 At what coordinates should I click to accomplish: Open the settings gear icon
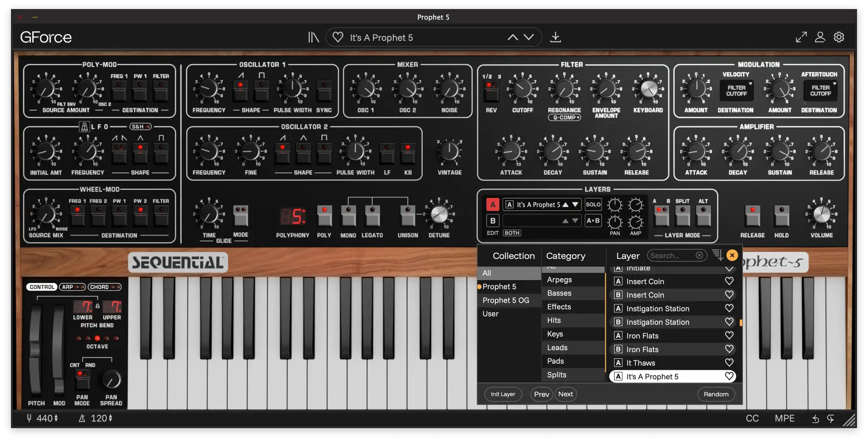point(839,37)
